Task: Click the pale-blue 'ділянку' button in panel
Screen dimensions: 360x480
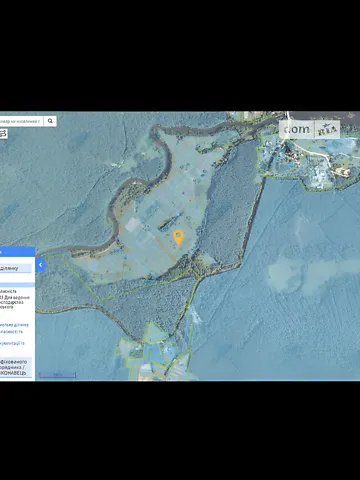Action: pos(16,268)
